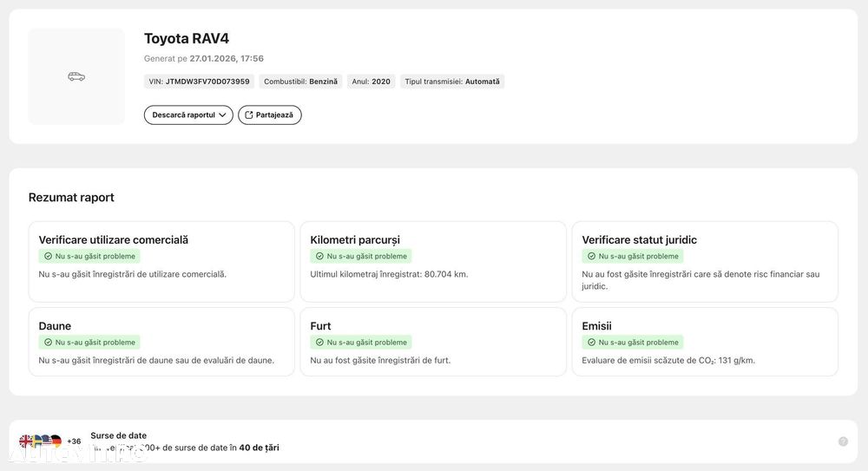The image size is (868, 471).
Task: Click the country flags icon group
Action: click(41, 442)
